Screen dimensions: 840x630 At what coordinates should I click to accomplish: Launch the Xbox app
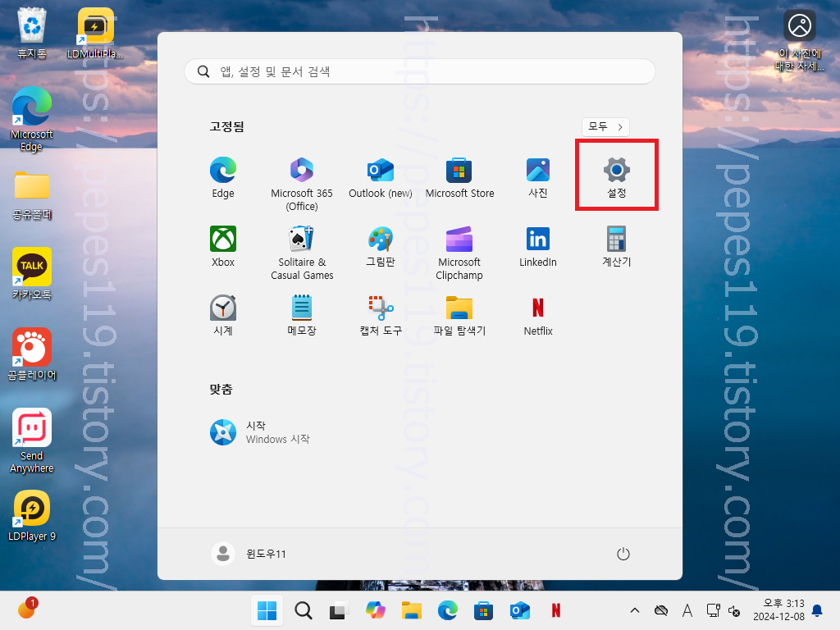click(223, 246)
